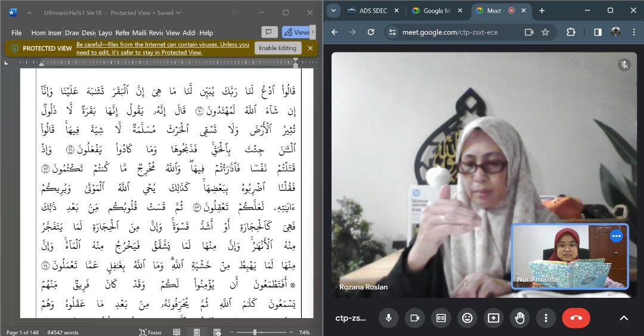Open the References ribbon tab
Viewport: 644px width, 336px height.
point(122,33)
